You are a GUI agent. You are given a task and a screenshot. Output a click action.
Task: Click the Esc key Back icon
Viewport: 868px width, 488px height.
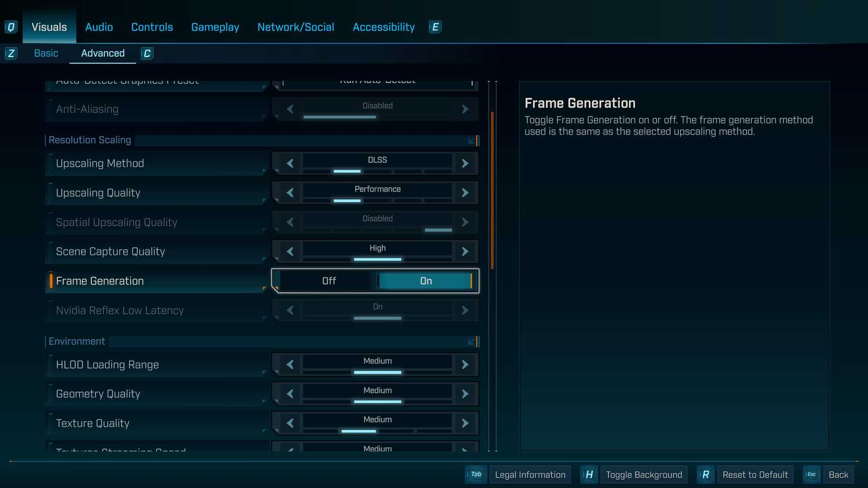click(812, 474)
